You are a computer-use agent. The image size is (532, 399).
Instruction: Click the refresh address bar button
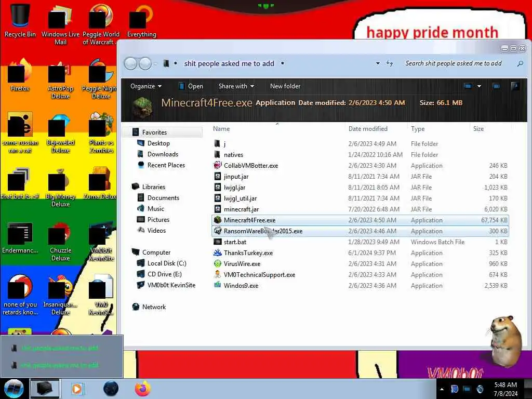point(390,63)
